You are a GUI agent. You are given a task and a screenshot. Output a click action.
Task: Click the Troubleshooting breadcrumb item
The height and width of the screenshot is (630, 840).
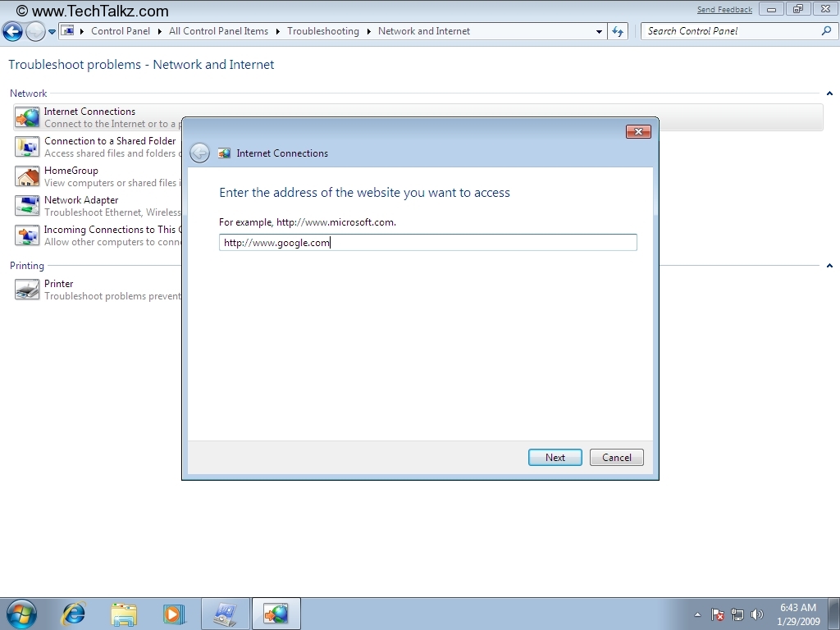[x=322, y=31]
